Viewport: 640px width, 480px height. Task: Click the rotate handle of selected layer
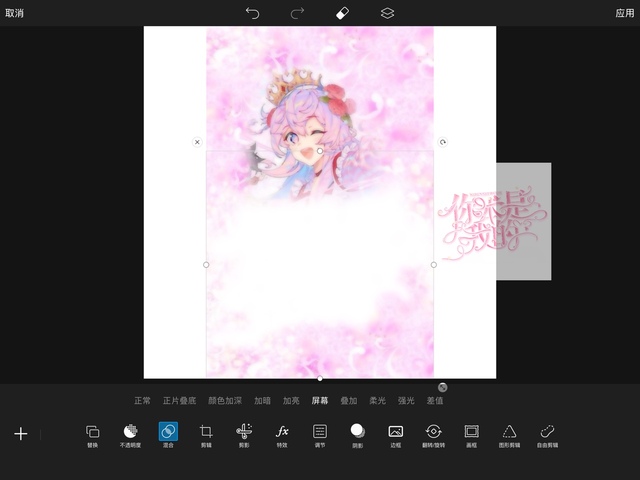coord(442,142)
